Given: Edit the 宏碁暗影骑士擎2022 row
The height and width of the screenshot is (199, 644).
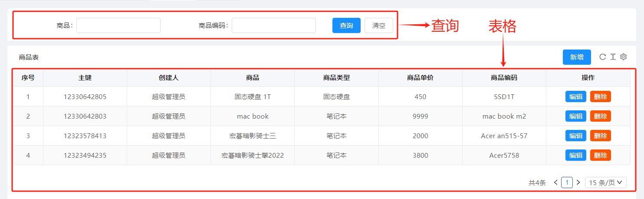Looking at the screenshot, I should (575, 155).
